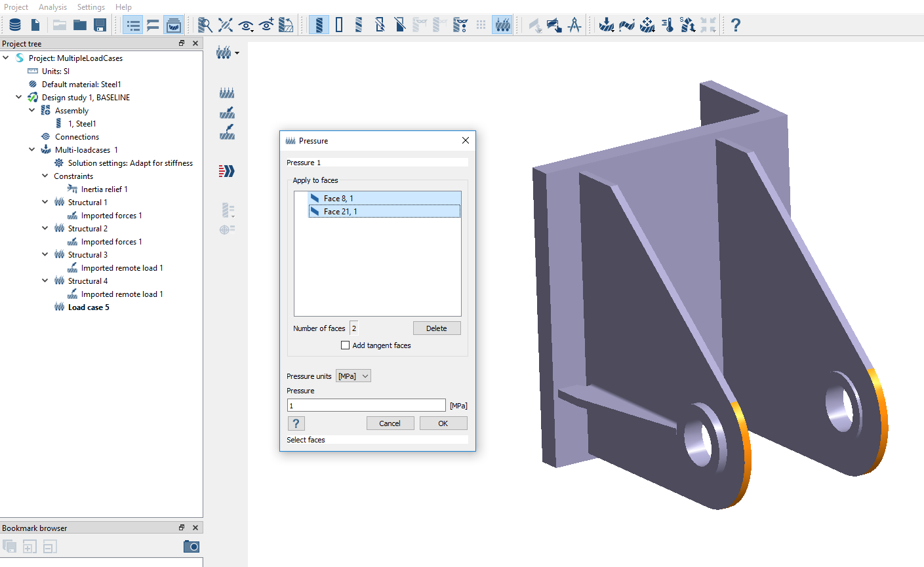The image size is (924, 567).
Task: Select the zoom magnifier tool icon
Action: coord(205,25)
